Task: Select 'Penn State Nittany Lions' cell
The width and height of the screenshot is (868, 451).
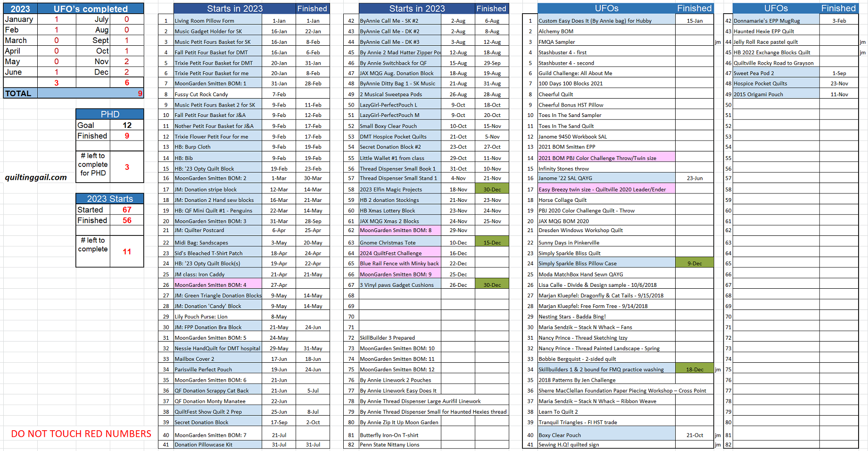Action: (400, 444)
